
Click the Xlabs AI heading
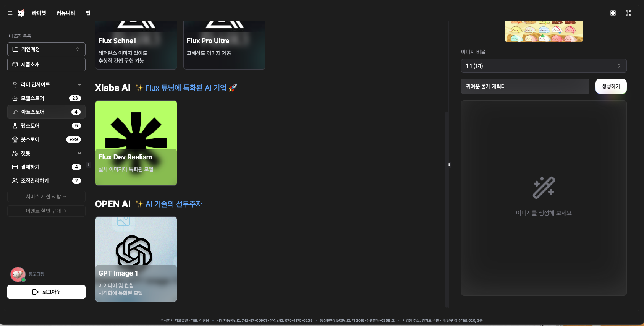click(x=113, y=88)
